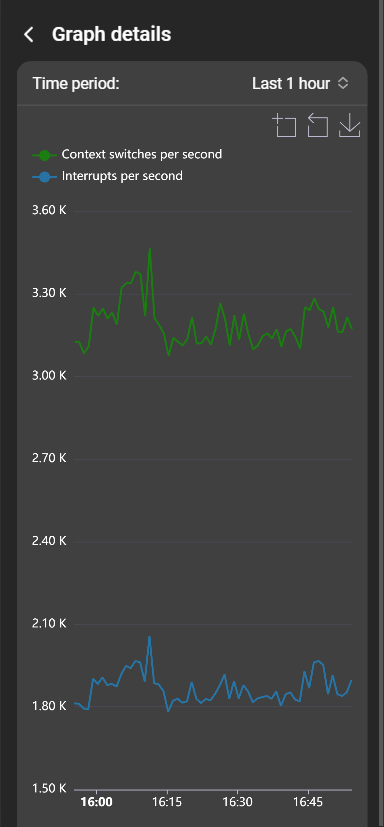Expand the time period chevron arrows
Viewport: 384px width, 827px height.
(x=343, y=83)
